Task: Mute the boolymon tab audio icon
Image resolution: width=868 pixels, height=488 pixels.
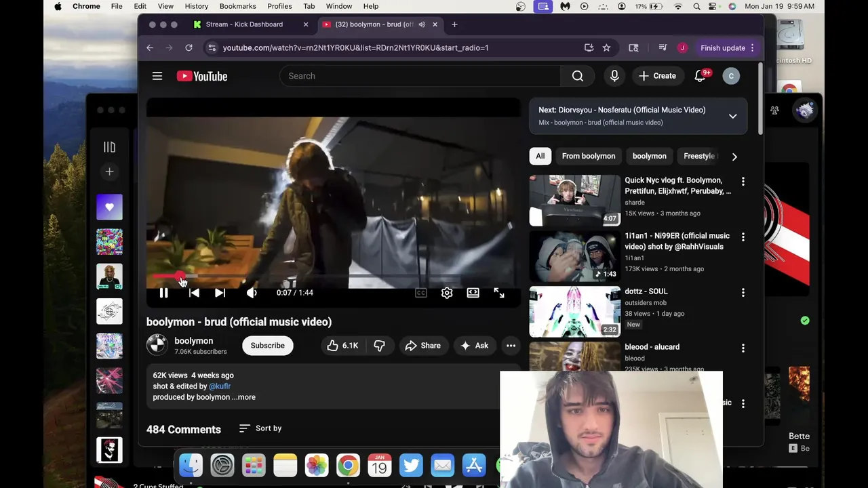Action: pos(422,24)
